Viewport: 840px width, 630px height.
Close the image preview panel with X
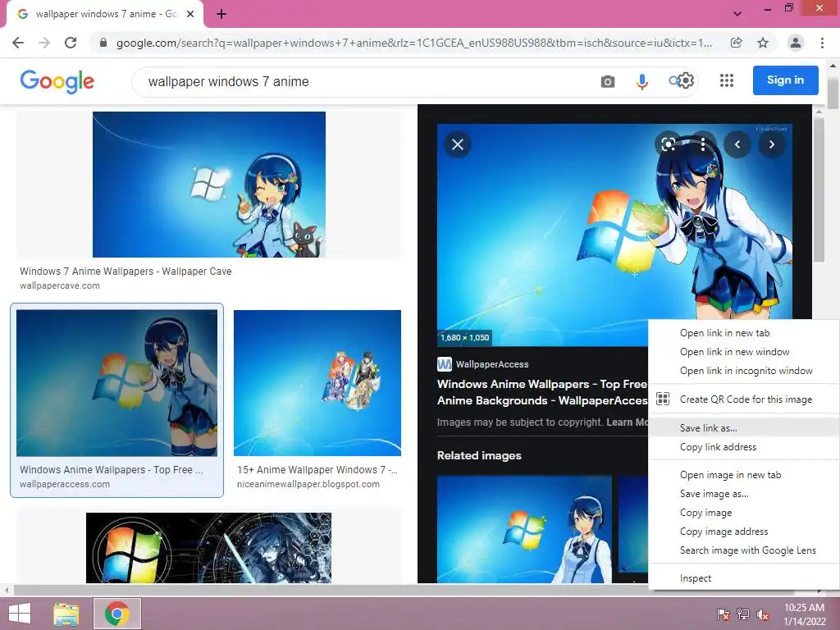pos(458,144)
